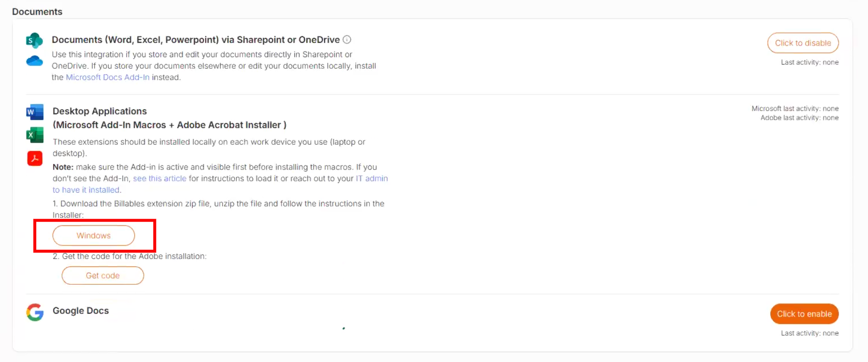Screen dimensions: 868x362
Task: Enable the Google Docs integration
Action: coord(804,314)
